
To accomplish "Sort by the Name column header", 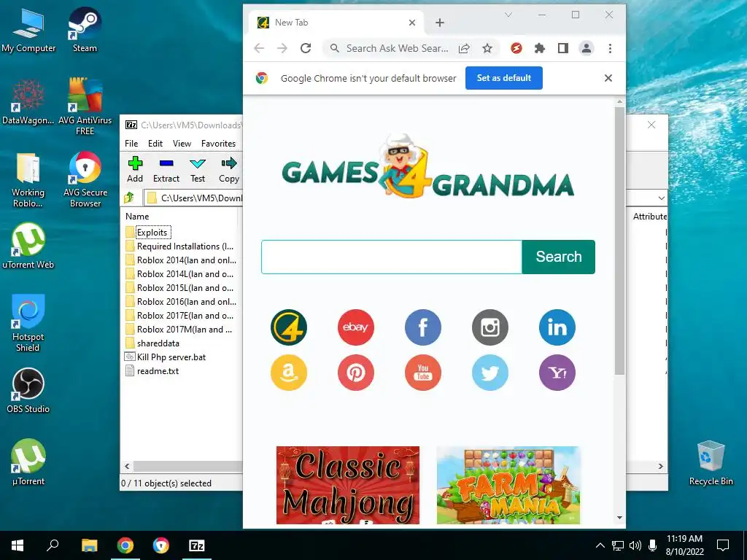I will (137, 216).
